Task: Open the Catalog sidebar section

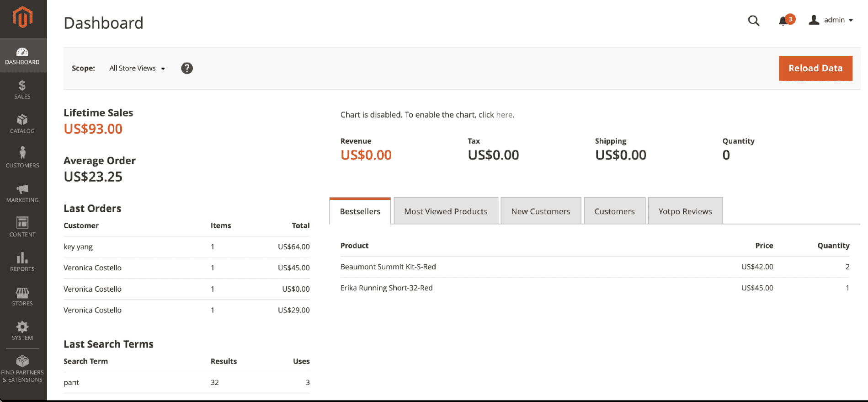Action: 22,124
